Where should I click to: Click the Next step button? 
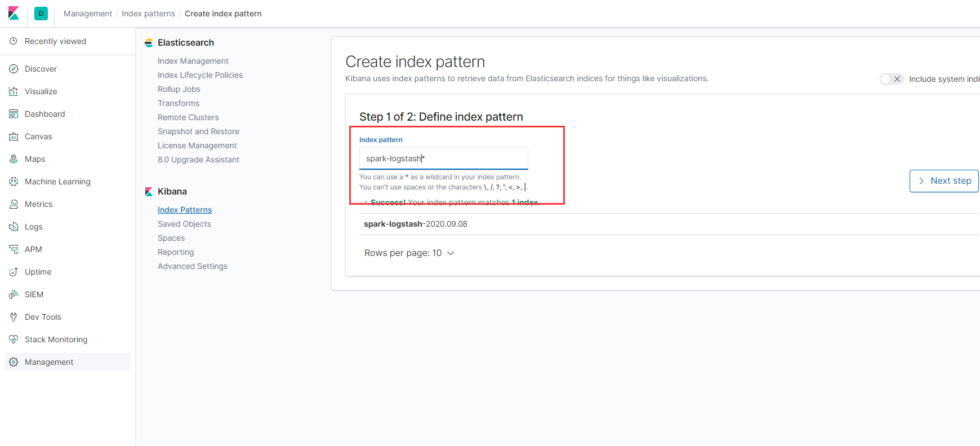click(944, 181)
